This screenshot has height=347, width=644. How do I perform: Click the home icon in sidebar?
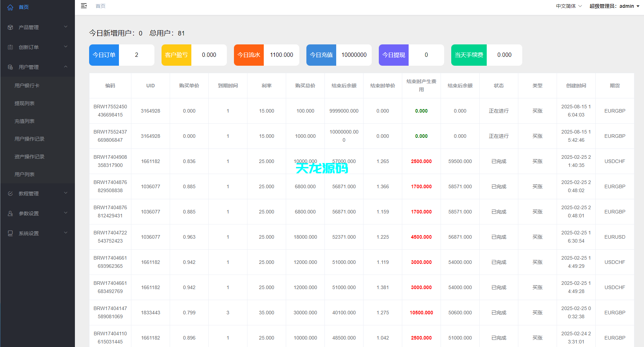[x=10, y=7]
